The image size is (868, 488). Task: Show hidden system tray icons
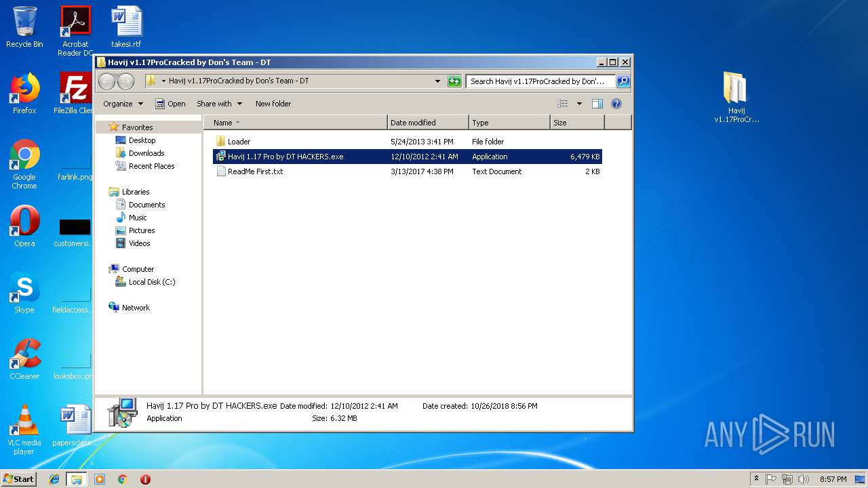pos(756,479)
